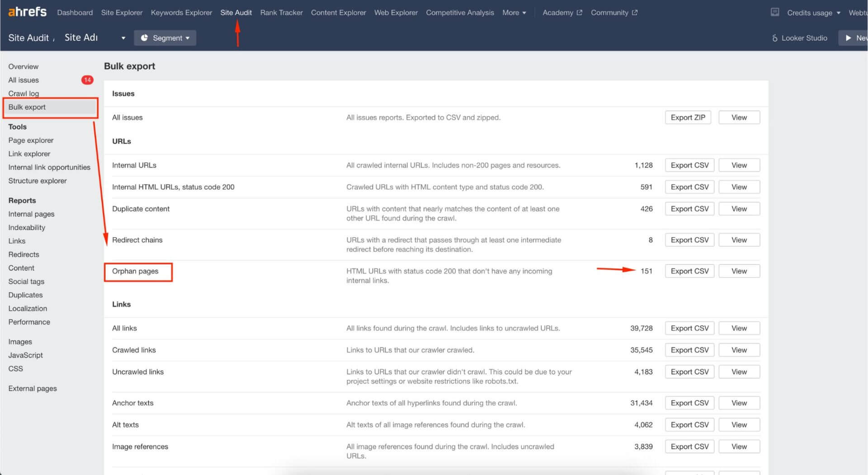Image resolution: width=868 pixels, height=475 pixels.
Task: Click the Looker Studio icon
Action: 774,38
